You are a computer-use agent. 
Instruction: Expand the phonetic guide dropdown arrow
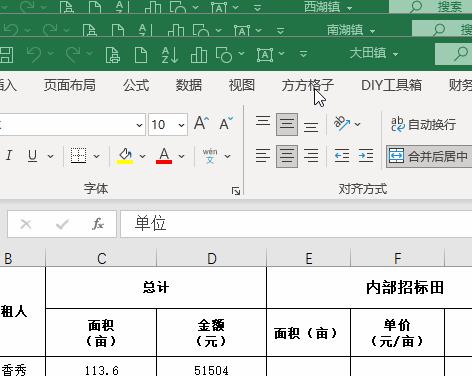[x=227, y=156]
